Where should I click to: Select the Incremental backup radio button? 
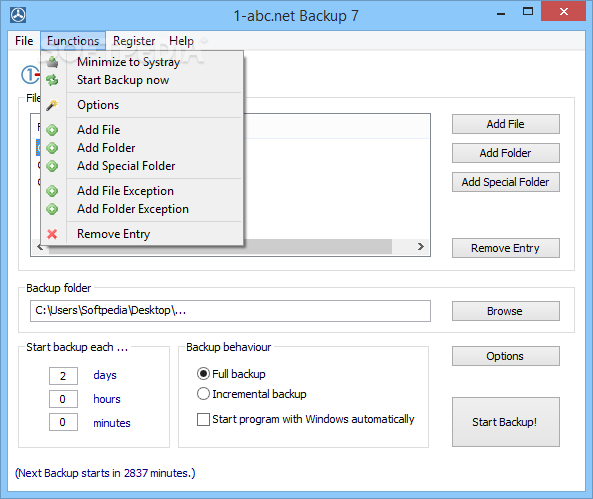pyautogui.click(x=203, y=394)
